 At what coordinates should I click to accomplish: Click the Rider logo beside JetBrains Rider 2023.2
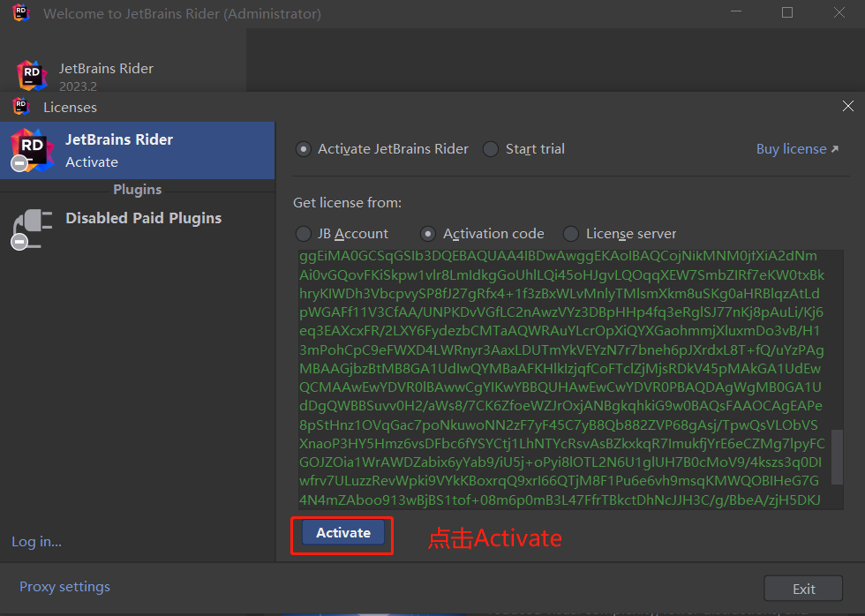pyautogui.click(x=32, y=75)
